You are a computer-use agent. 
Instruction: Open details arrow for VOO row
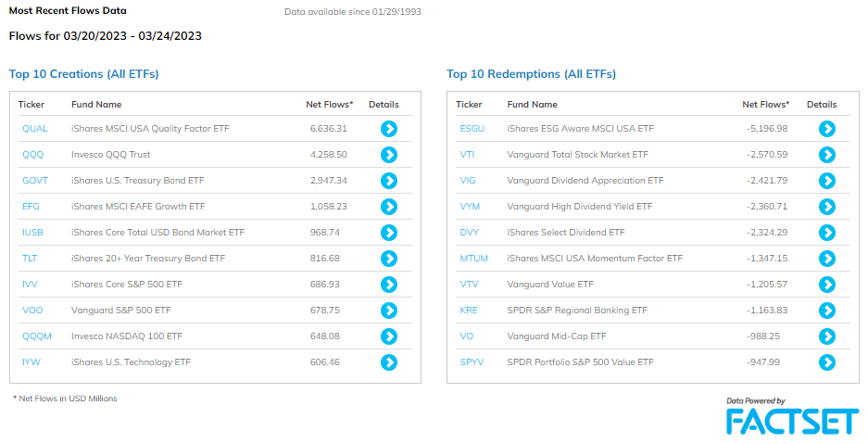388,311
